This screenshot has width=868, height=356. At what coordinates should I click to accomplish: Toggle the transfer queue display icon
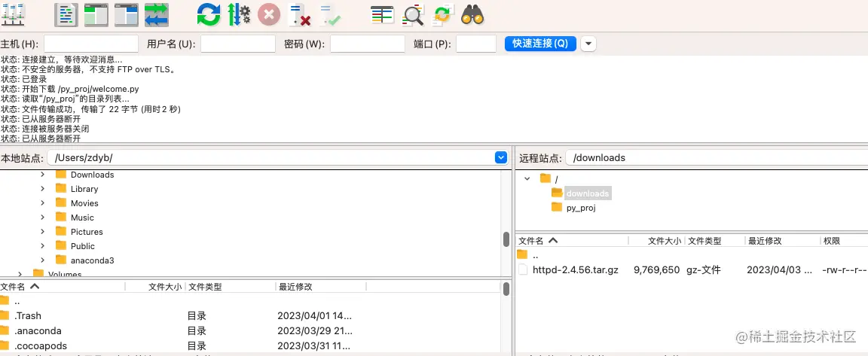click(156, 15)
